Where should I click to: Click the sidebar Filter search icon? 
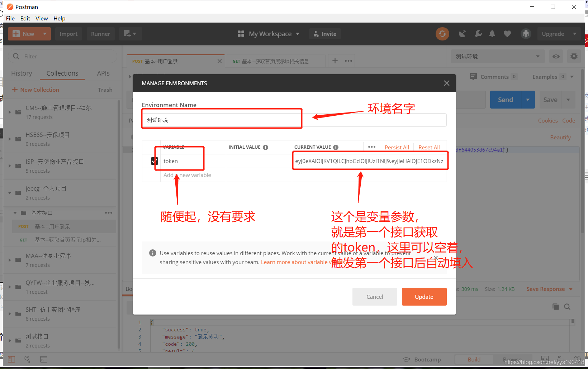point(16,56)
